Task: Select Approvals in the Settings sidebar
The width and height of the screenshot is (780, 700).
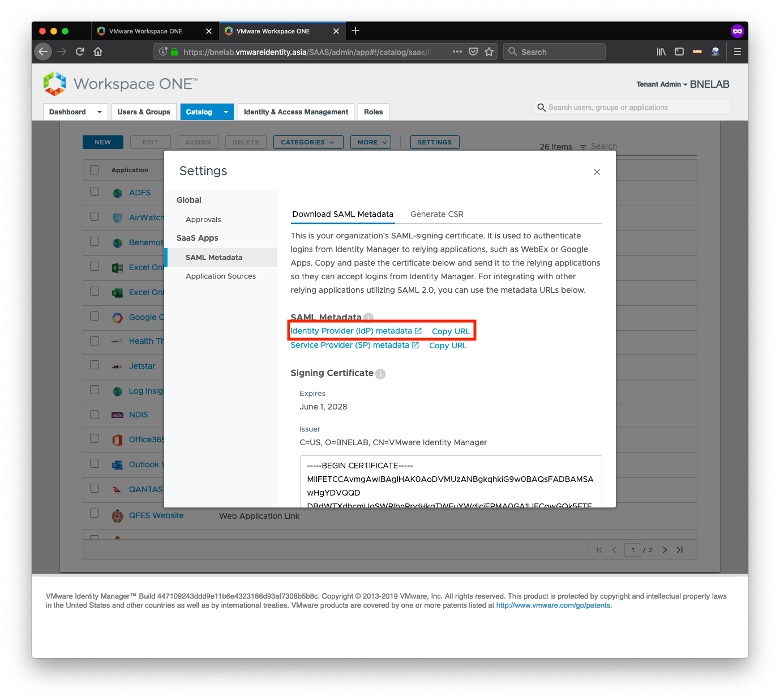Action: tap(203, 220)
